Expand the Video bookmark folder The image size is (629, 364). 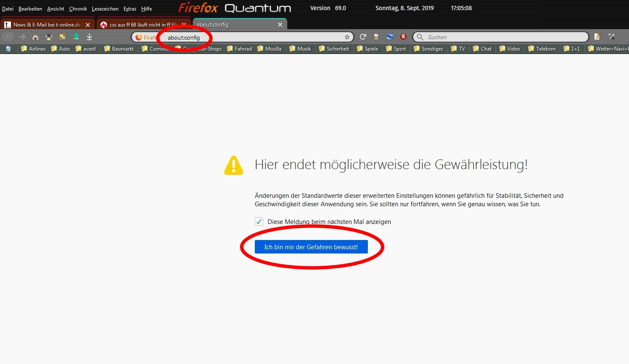click(510, 49)
